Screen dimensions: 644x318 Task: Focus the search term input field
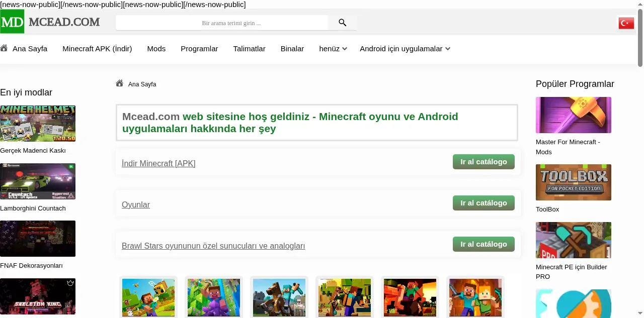(x=222, y=23)
